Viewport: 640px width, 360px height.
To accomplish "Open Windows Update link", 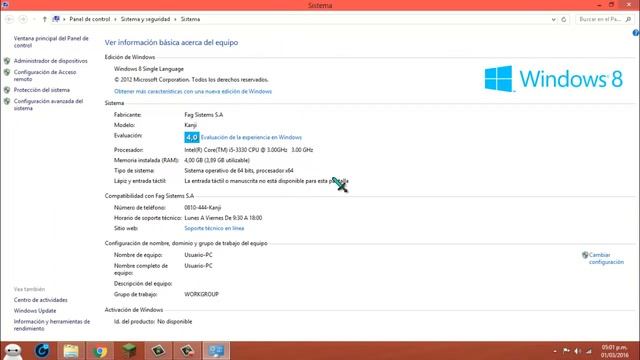I will (35, 311).
